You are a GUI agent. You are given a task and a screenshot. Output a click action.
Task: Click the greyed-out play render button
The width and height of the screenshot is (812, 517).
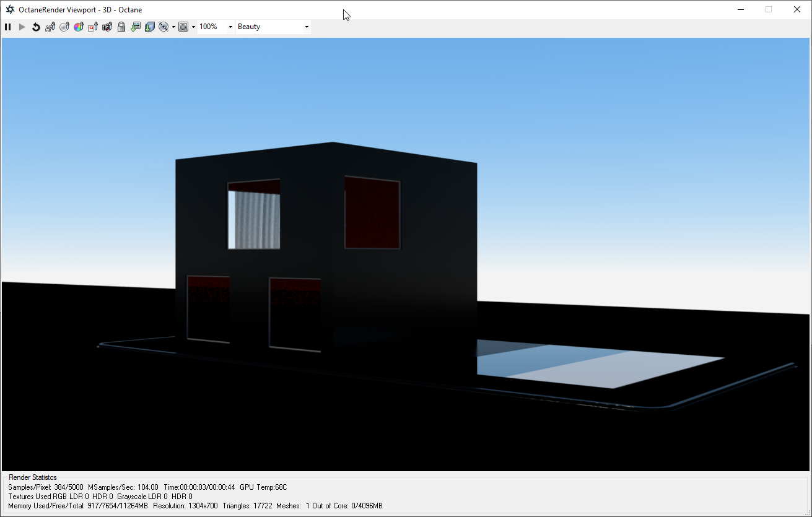click(22, 27)
